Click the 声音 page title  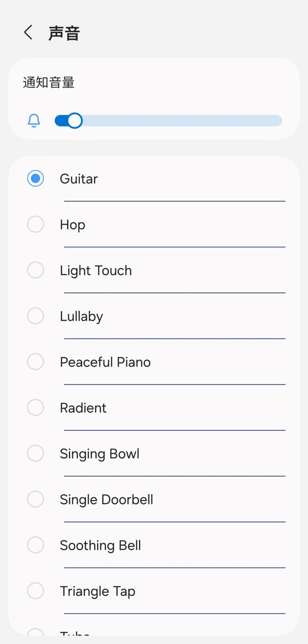[x=64, y=33]
